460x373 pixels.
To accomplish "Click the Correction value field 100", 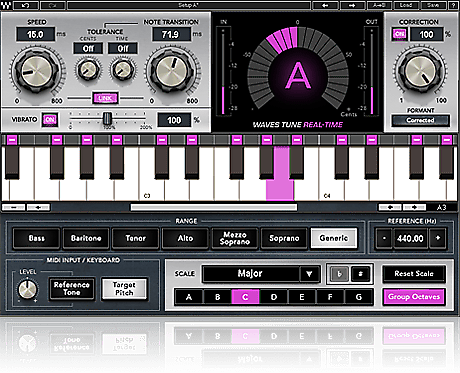I will tap(426, 34).
